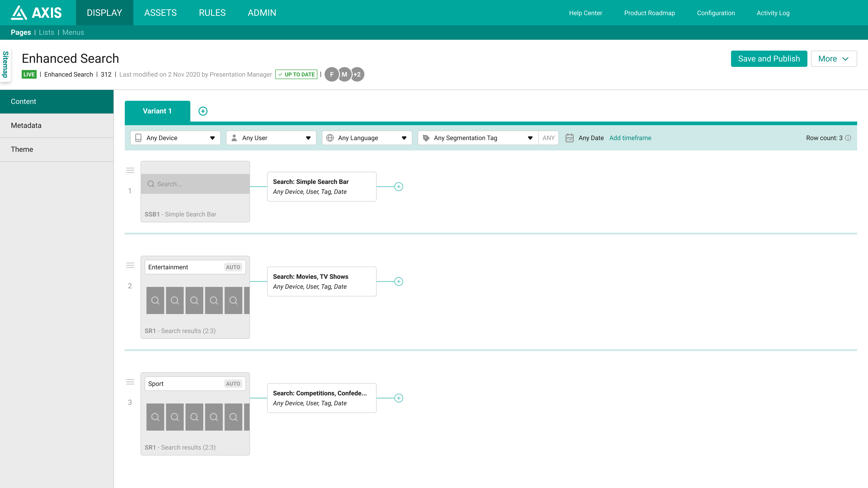This screenshot has width=868, height=488.
Task: Click the LIVE status badge
Action: (x=29, y=74)
